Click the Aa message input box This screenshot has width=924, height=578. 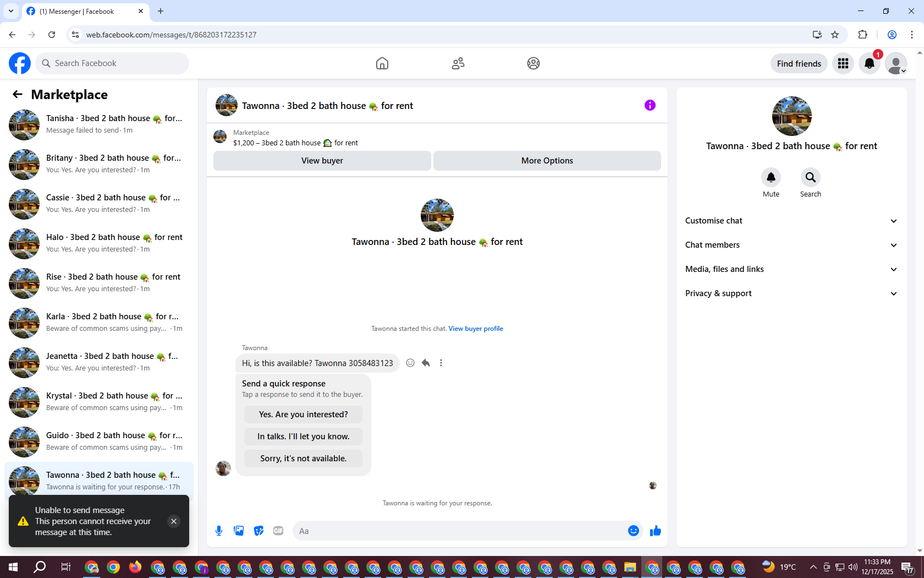point(460,531)
